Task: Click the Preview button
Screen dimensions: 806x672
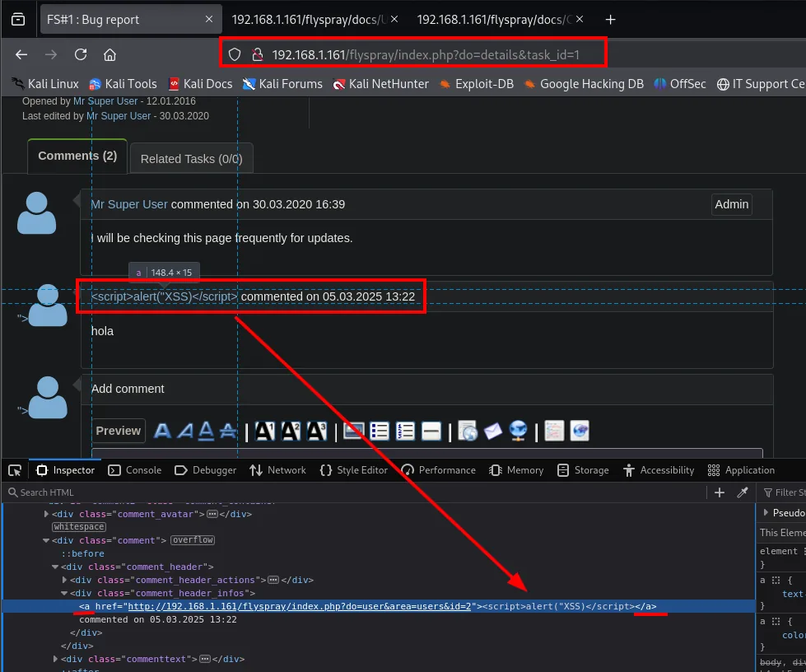Action: (x=119, y=431)
